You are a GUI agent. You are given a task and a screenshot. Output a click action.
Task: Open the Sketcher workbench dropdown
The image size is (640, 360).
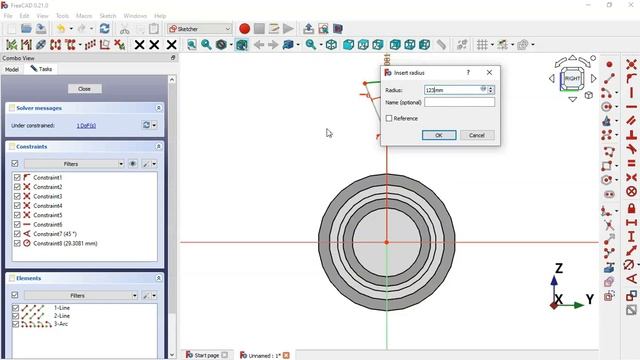(200, 29)
